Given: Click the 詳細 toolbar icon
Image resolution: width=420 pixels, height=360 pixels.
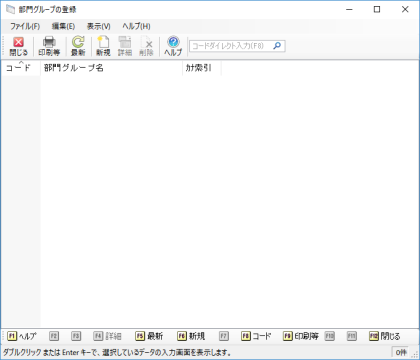Looking at the screenshot, I should (x=125, y=46).
